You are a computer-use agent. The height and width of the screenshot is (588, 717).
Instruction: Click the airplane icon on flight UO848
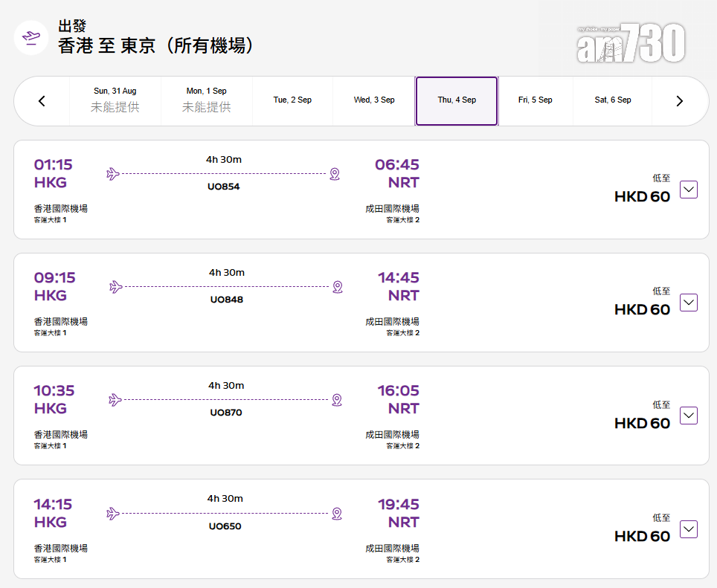coord(115,287)
